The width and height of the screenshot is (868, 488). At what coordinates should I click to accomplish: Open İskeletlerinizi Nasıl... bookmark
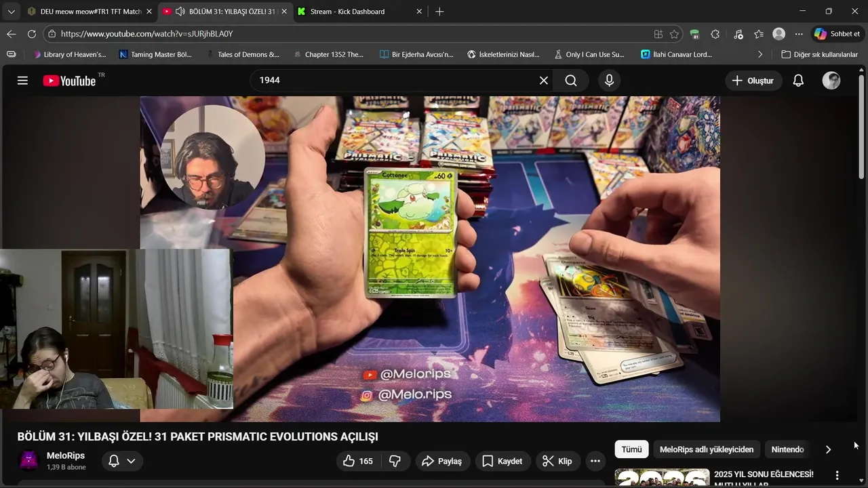coord(503,54)
